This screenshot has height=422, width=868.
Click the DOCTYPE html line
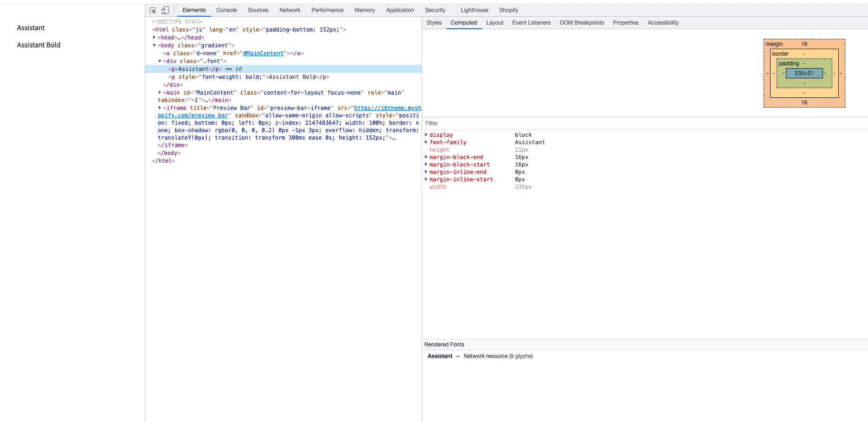[x=177, y=22]
